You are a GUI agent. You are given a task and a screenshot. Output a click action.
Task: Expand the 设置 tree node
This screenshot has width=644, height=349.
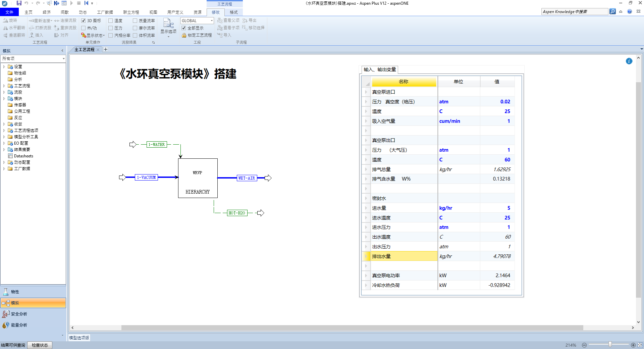click(4, 67)
